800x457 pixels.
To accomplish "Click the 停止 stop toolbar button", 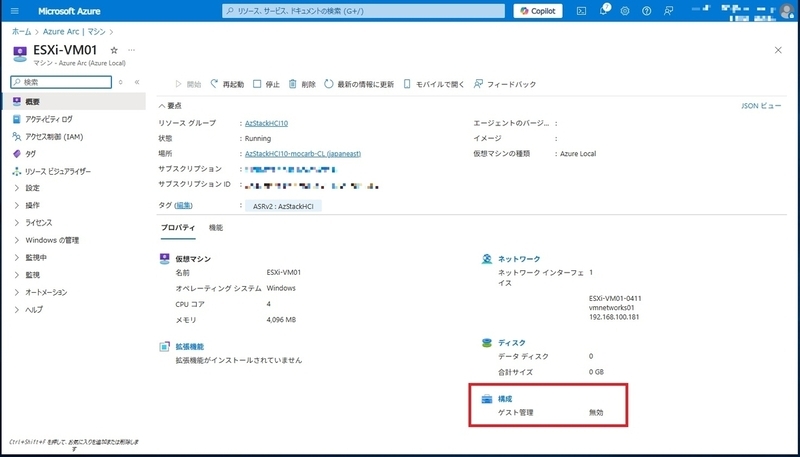I will coord(266,84).
